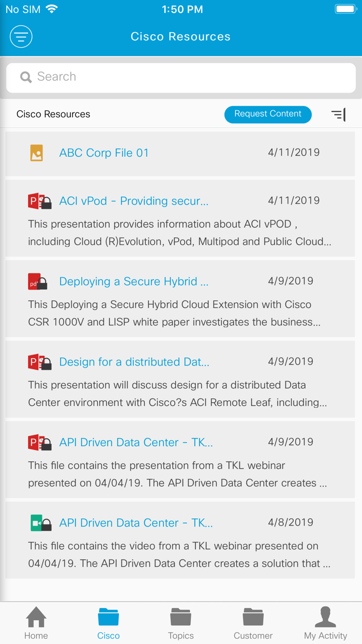Tap the Design for distributed PowerPoint icon
362x644 pixels.
click(x=39, y=362)
